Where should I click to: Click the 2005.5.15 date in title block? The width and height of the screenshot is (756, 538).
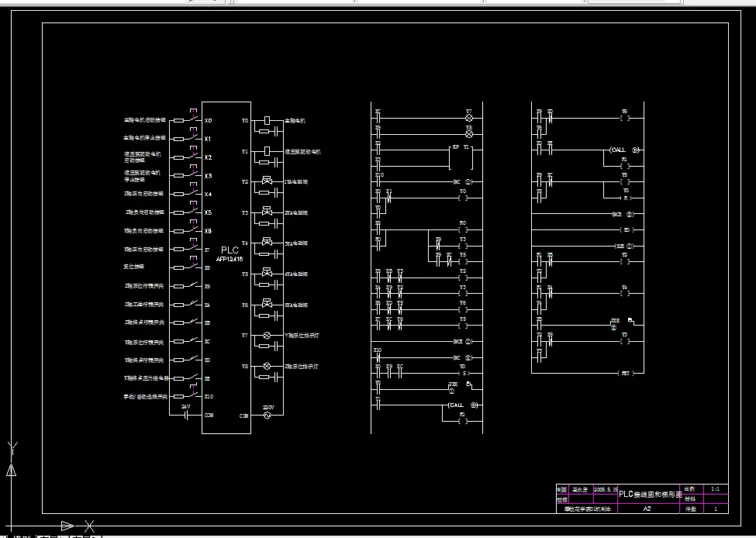(606, 489)
